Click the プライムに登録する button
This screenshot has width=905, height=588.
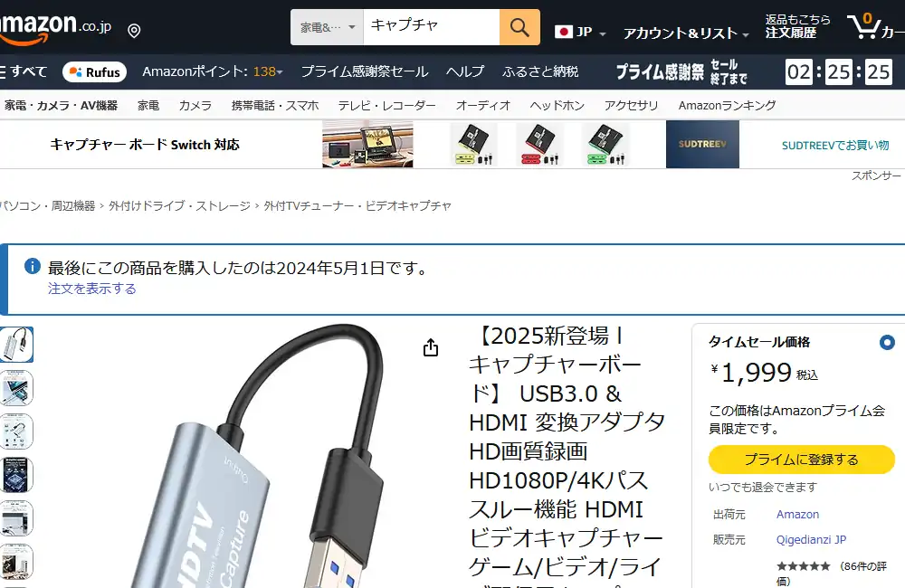coord(801,460)
